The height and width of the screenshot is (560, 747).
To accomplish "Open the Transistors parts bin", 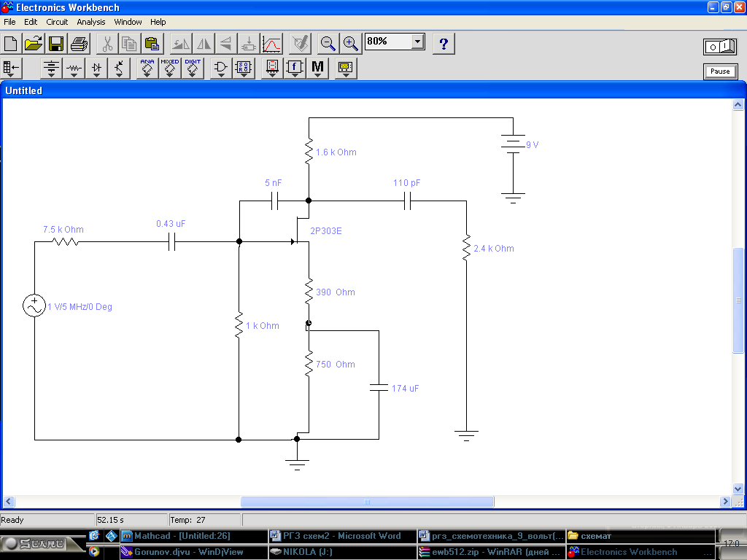I will tap(119, 68).
